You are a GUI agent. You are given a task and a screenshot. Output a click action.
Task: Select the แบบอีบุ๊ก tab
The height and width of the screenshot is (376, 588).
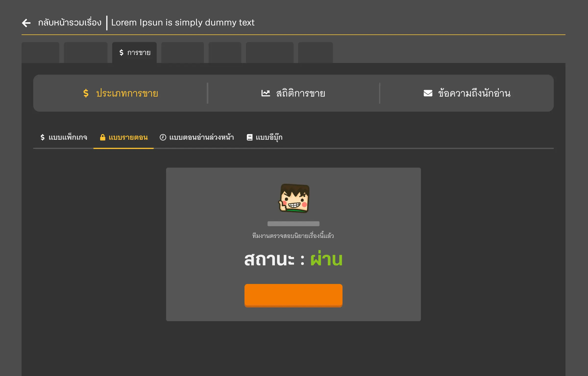coord(265,137)
